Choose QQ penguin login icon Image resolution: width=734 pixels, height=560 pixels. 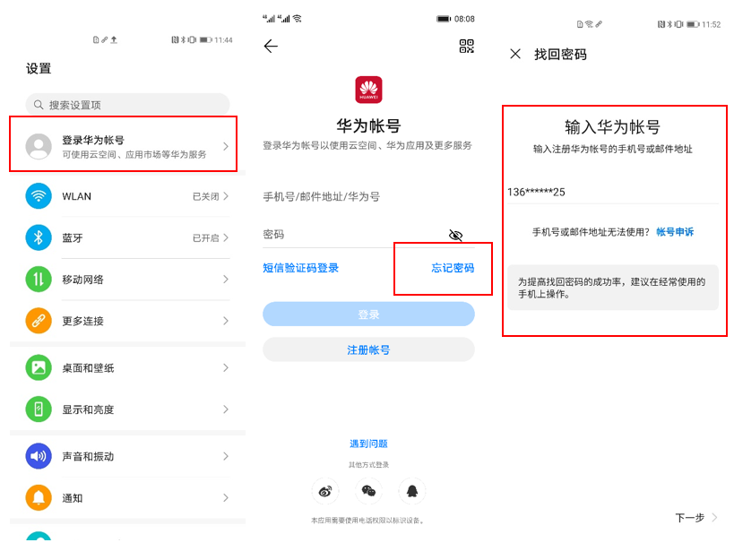pos(412,491)
